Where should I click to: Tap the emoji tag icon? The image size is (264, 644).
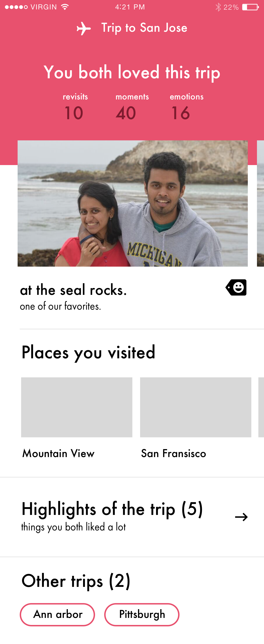[236, 287]
